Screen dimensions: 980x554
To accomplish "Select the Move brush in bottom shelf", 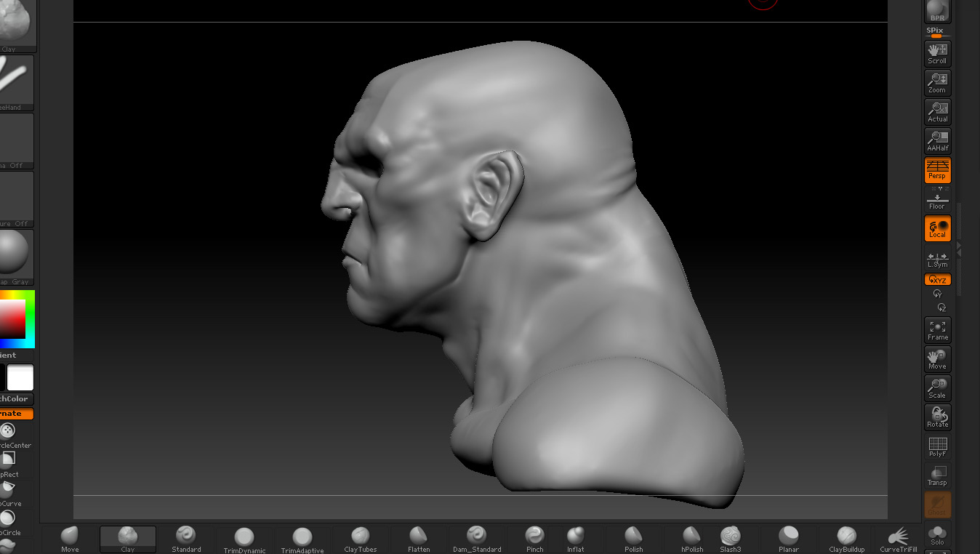I will click(x=70, y=539).
